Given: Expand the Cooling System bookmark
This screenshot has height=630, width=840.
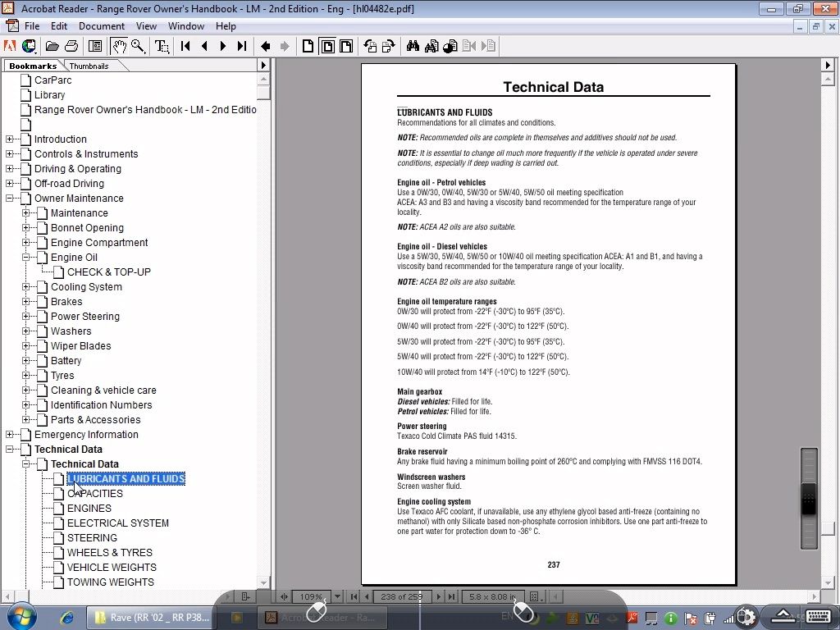Looking at the screenshot, I should tap(25, 286).
